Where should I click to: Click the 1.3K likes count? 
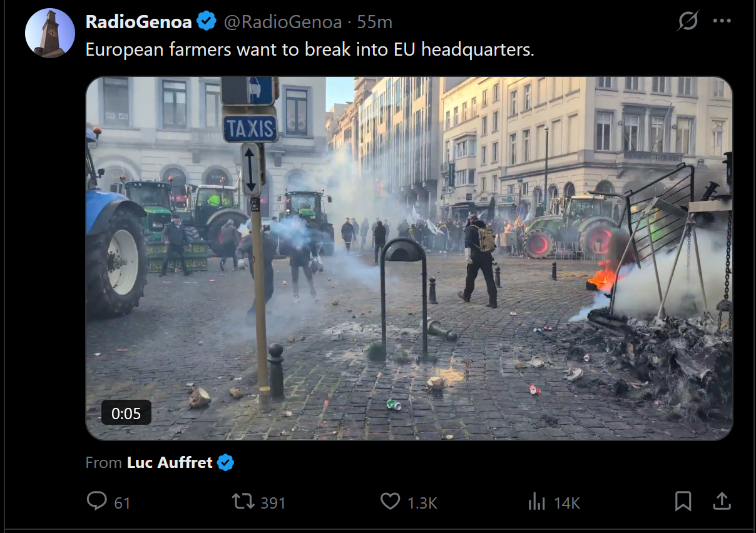(x=422, y=502)
